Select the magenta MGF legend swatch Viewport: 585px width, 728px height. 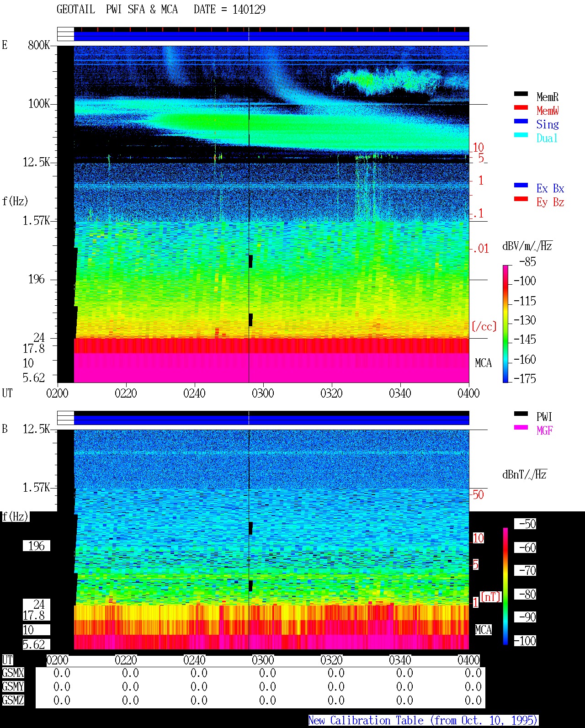coord(521,428)
